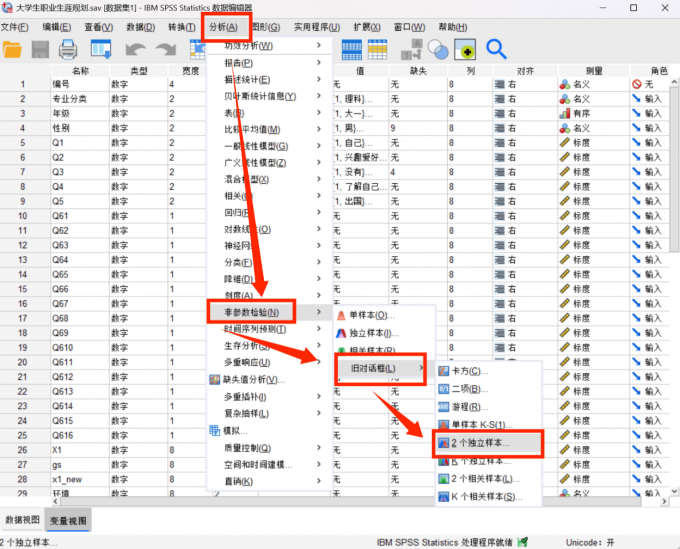Expand 非参数检验(N) submenu
This screenshot has height=549, width=680.
tap(269, 312)
